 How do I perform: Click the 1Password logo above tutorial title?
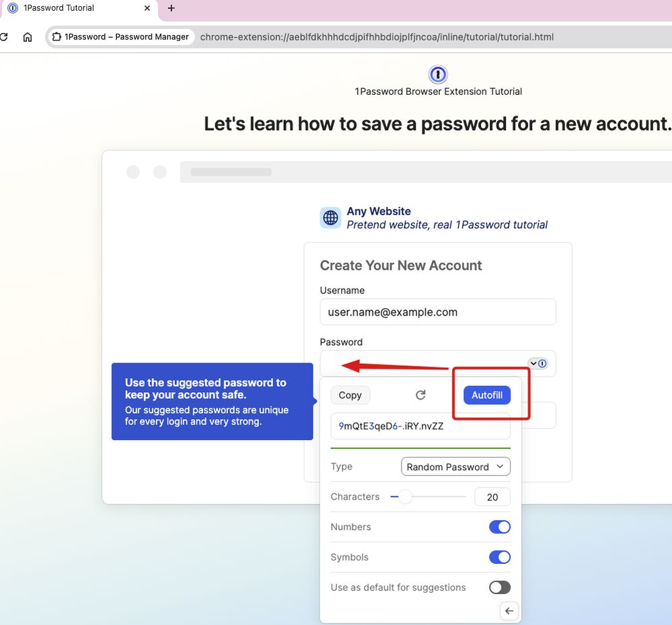438,74
